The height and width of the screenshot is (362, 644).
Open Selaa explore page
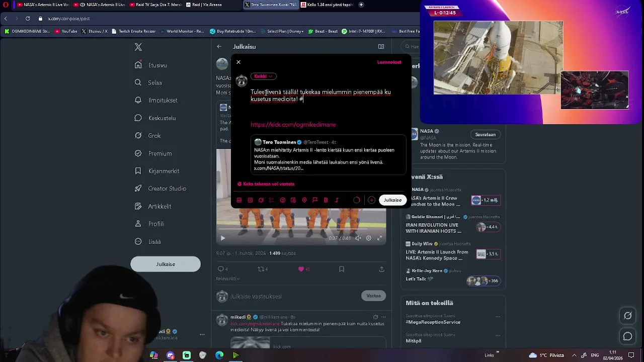[148, 83]
